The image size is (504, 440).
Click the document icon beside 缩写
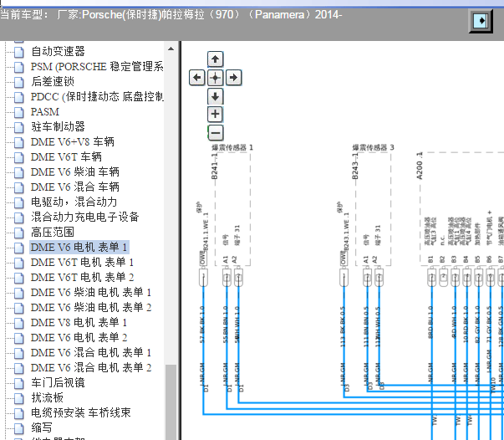coord(18,428)
